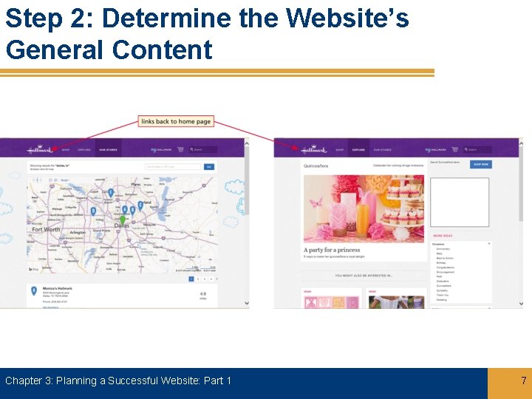Select map pin B on the map
Viewport: 532px width, 399px height.
(133, 211)
